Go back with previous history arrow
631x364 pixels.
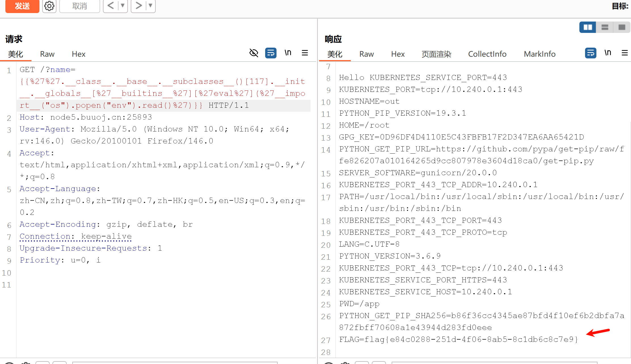(x=111, y=5)
